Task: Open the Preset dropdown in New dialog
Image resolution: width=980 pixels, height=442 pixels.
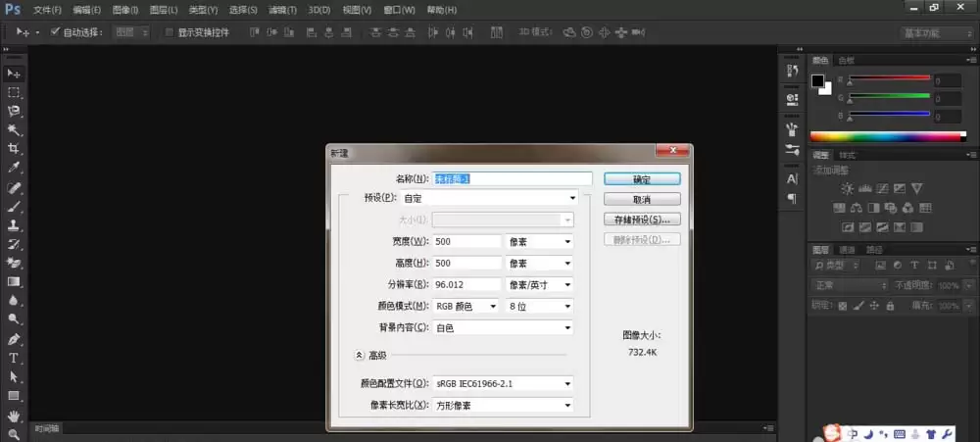Action: (x=489, y=198)
